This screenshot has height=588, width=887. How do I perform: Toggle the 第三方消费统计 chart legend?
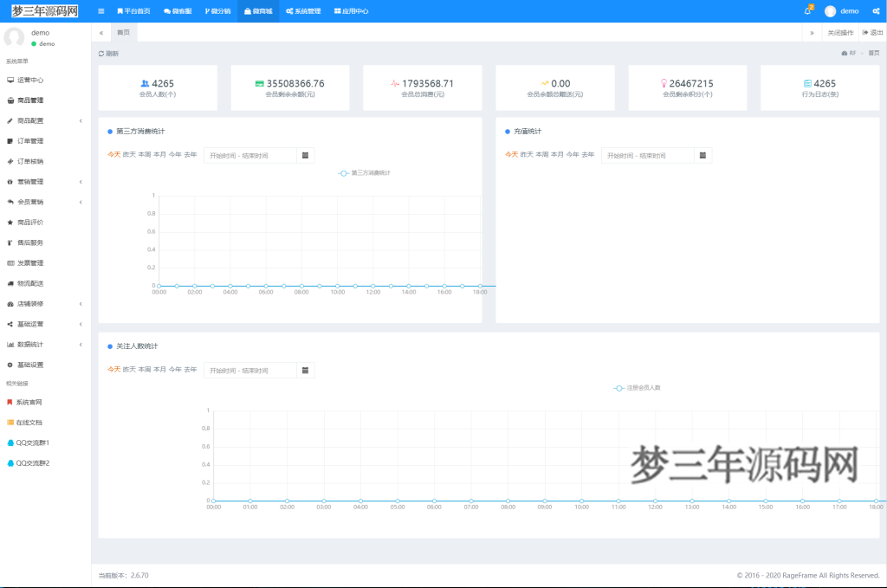[x=364, y=172]
